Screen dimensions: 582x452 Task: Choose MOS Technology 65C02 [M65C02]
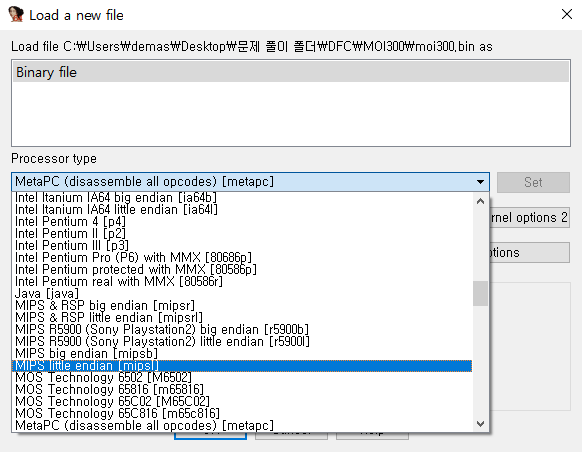pyautogui.click(x=243, y=401)
